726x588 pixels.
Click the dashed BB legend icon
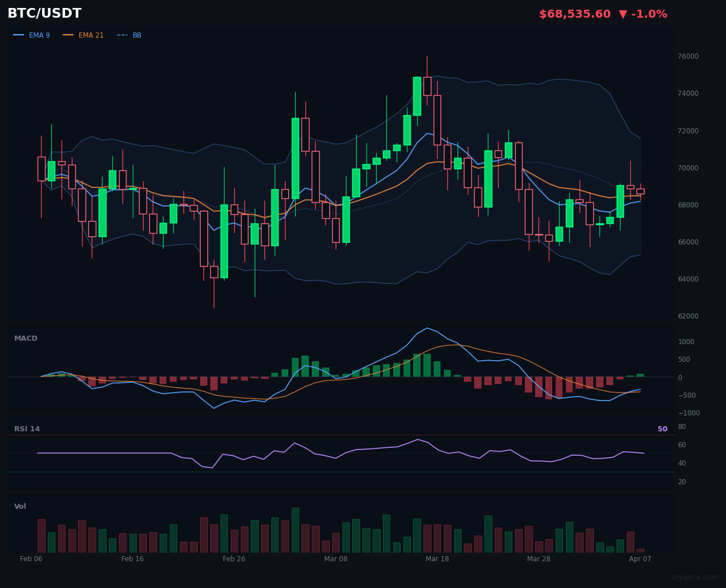pyautogui.click(x=123, y=35)
